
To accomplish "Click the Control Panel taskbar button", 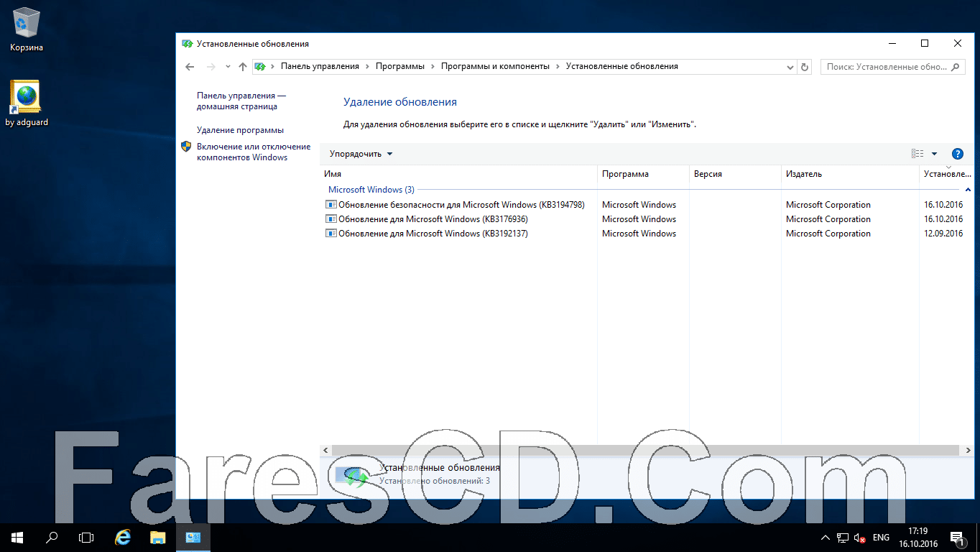I will coord(193,537).
